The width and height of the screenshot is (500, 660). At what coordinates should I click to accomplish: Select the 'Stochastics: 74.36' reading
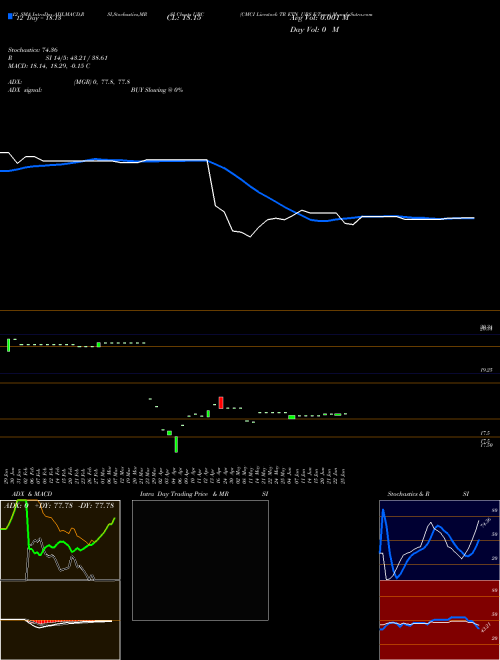click(33, 50)
